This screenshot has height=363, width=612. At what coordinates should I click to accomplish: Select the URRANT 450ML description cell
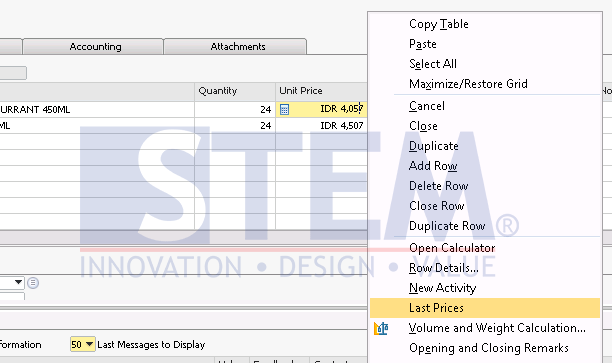pyautogui.click(x=97, y=110)
